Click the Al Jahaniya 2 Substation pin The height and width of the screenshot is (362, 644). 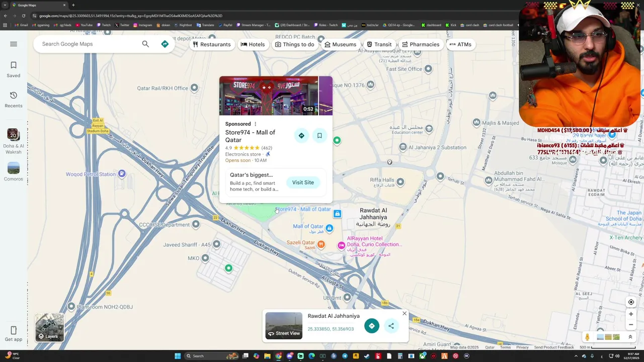403,147
